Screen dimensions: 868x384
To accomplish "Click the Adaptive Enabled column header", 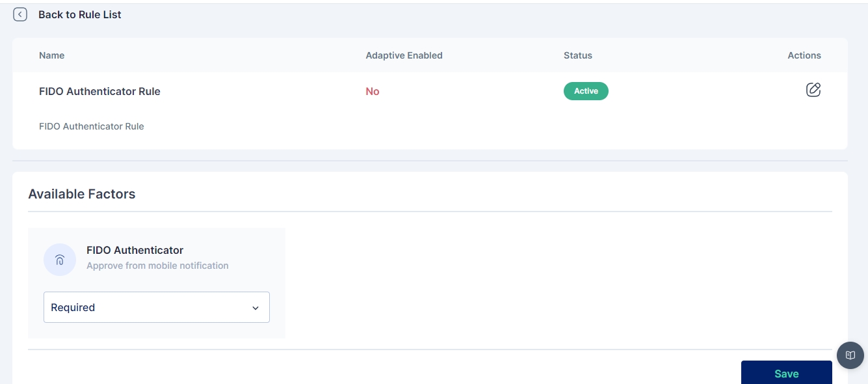I will pos(404,55).
